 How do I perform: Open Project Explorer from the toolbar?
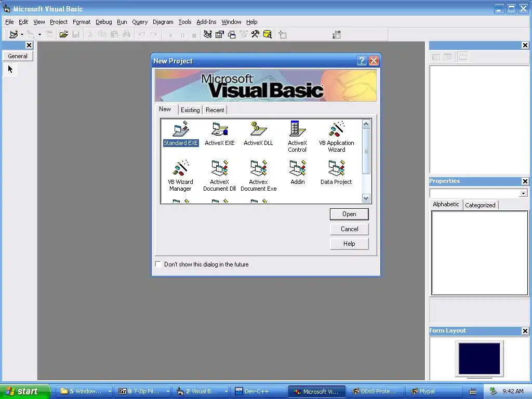coord(208,34)
